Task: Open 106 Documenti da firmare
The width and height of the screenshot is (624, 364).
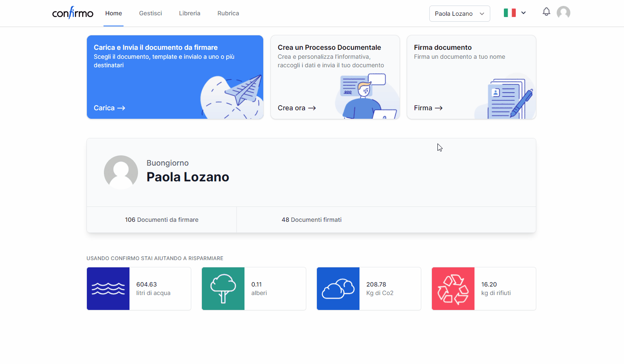Action: pyautogui.click(x=161, y=220)
